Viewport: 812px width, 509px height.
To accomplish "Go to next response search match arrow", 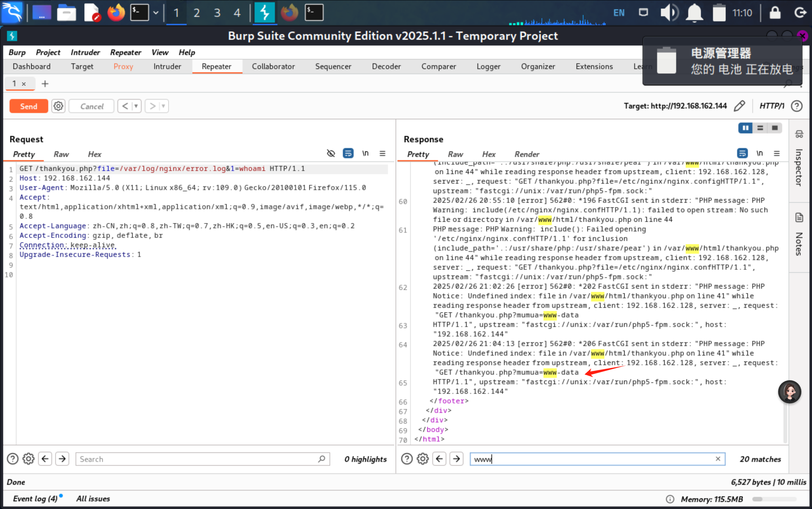I will coord(456,459).
